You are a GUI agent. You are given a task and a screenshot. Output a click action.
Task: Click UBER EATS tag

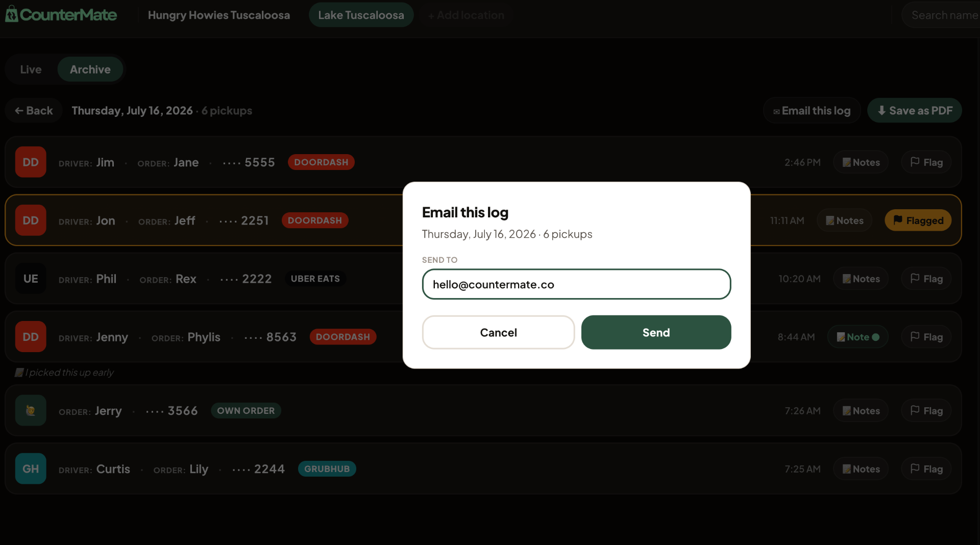315,279
